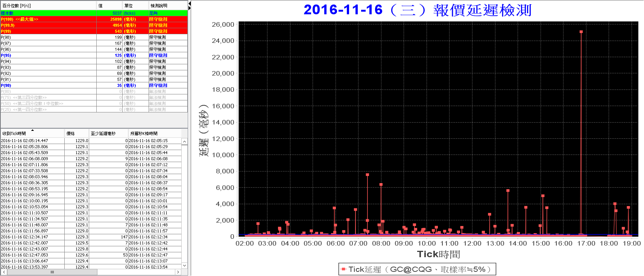Select the 樣本數 green row
644x276 pixels.
pos(94,13)
